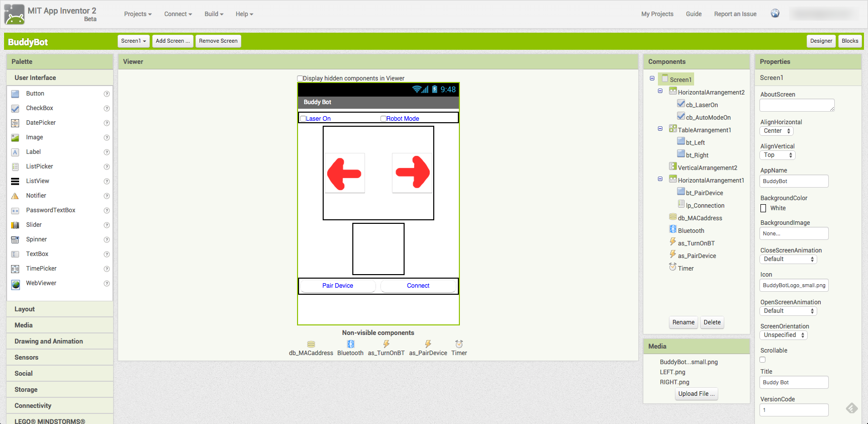Viewport: 868px width, 424px height.
Task: Click the Bluetooth non-visible component icon
Action: pyautogui.click(x=350, y=344)
